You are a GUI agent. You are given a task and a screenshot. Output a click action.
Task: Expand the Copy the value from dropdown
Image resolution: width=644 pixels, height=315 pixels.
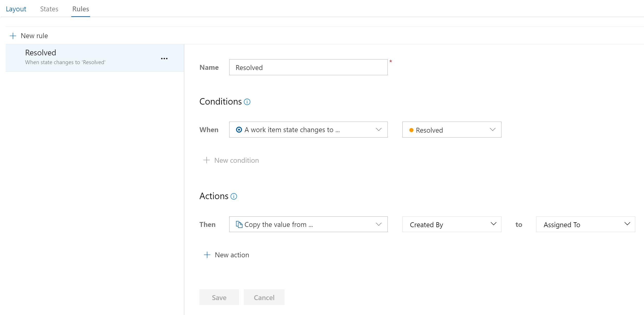(x=378, y=224)
